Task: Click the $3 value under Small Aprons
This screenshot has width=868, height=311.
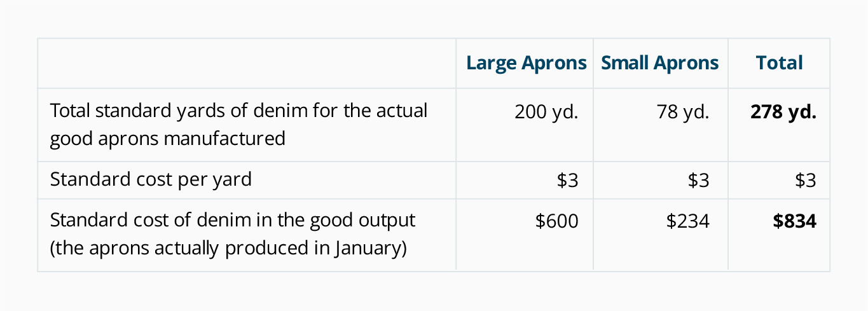Action: tap(698, 181)
